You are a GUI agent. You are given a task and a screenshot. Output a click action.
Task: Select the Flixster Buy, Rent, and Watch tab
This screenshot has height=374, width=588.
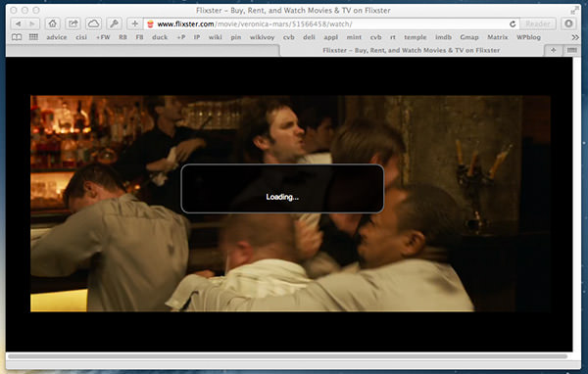[412, 50]
